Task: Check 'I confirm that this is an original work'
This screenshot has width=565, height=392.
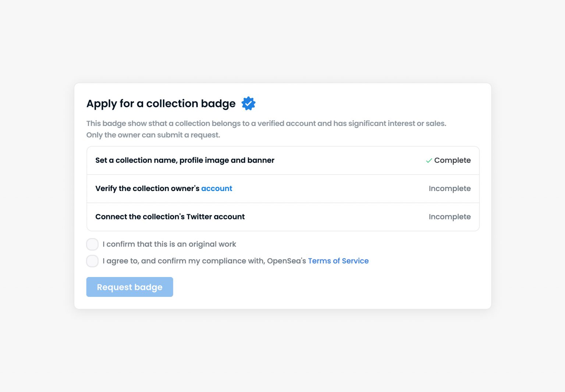Action: click(92, 244)
